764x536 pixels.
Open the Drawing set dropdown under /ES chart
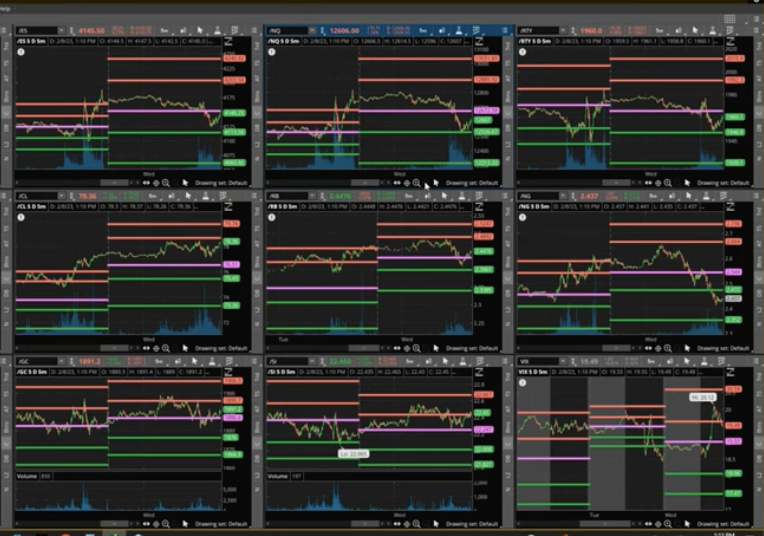[220, 183]
